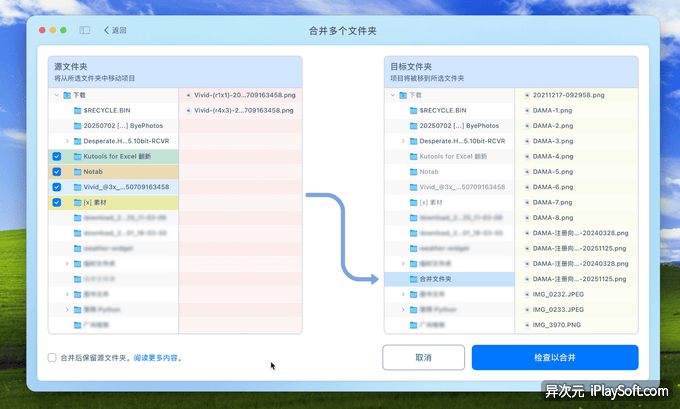This screenshot has width=680, height=409.
Task: Click the target 合并文件夹 folder icon
Action: [414, 279]
